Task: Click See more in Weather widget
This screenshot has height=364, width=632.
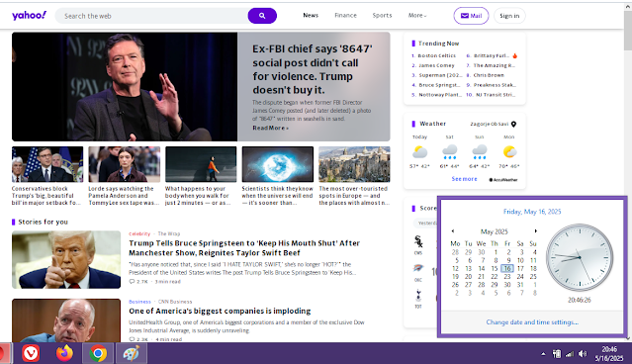Action: (x=464, y=179)
